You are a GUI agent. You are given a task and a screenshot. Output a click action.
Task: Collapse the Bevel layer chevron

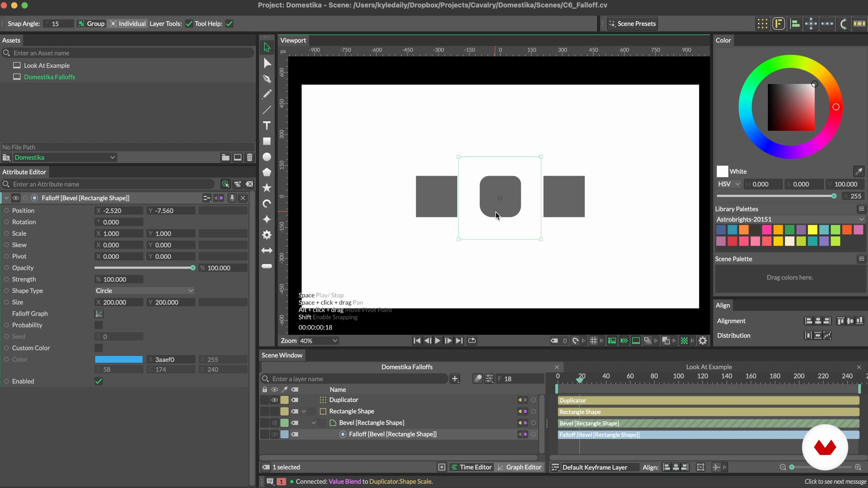tap(314, 423)
